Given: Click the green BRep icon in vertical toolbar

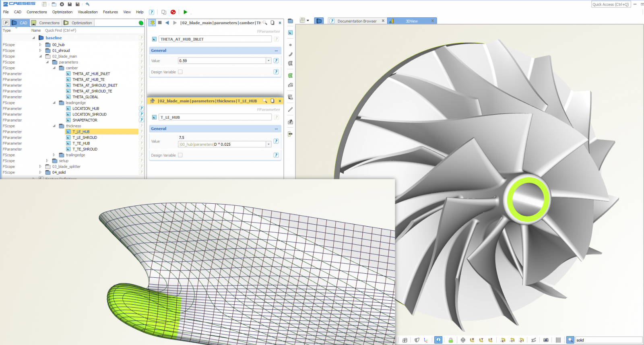Looking at the screenshot, I should [x=290, y=76].
